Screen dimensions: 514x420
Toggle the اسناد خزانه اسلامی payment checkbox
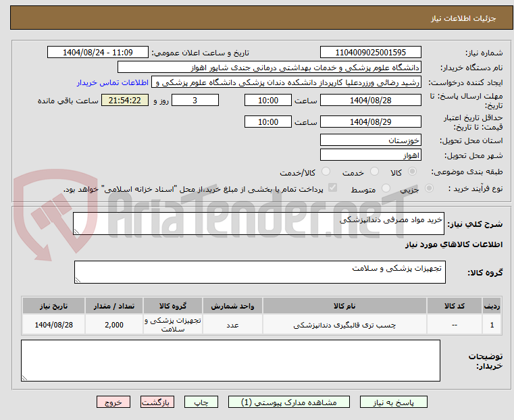click(x=332, y=188)
